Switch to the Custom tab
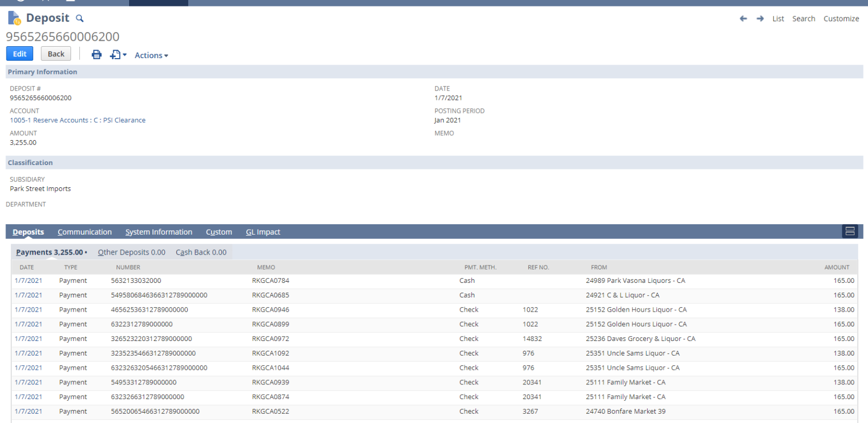Viewport: 868px width, 423px height. pyautogui.click(x=219, y=232)
